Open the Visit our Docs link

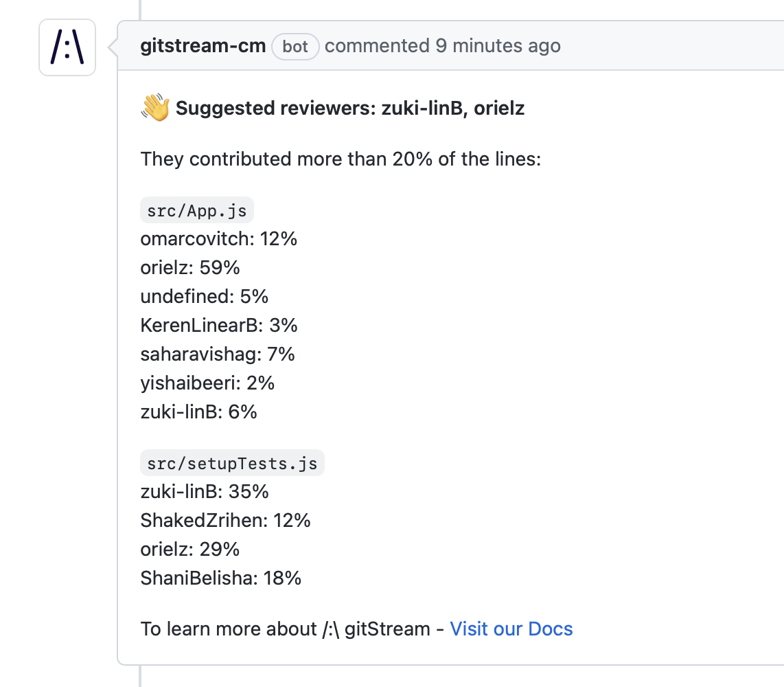pos(511,629)
